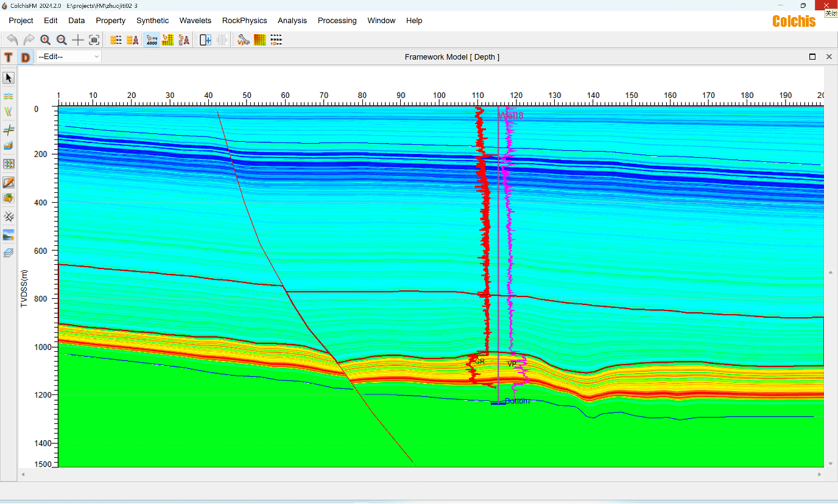The height and width of the screenshot is (504, 838).
Task: Open the database with well rig icon
Action: click(x=132, y=40)
